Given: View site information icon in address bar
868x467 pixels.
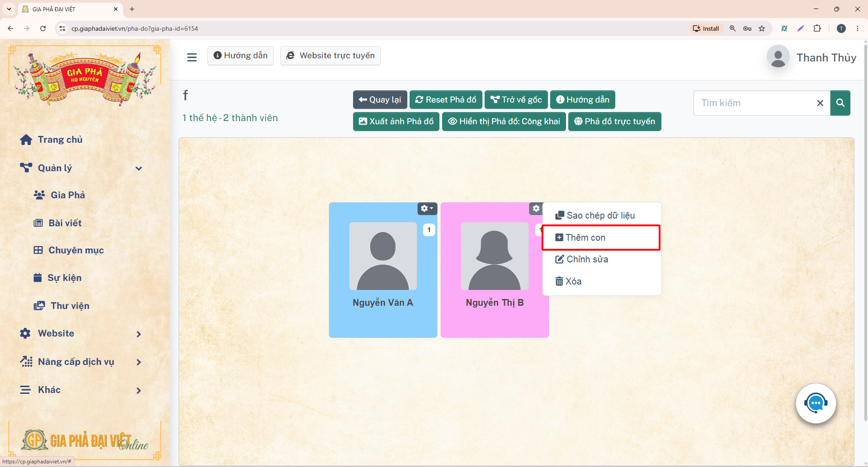Looking at the screenshot, I should coord(62,28).
